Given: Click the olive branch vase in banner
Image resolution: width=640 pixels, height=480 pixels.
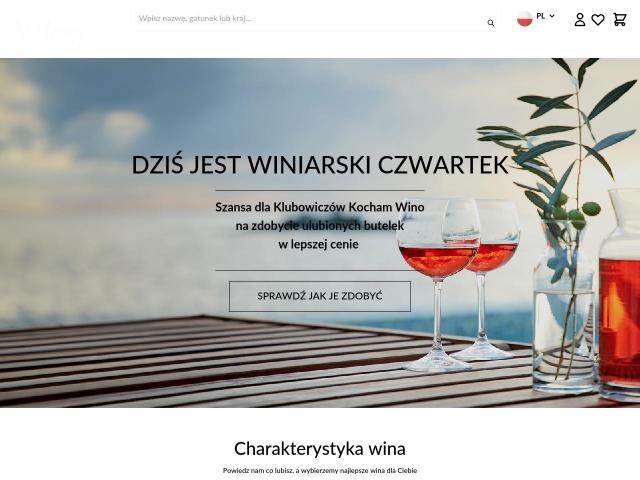Looking at the screenshot, I should pos(563,306).
